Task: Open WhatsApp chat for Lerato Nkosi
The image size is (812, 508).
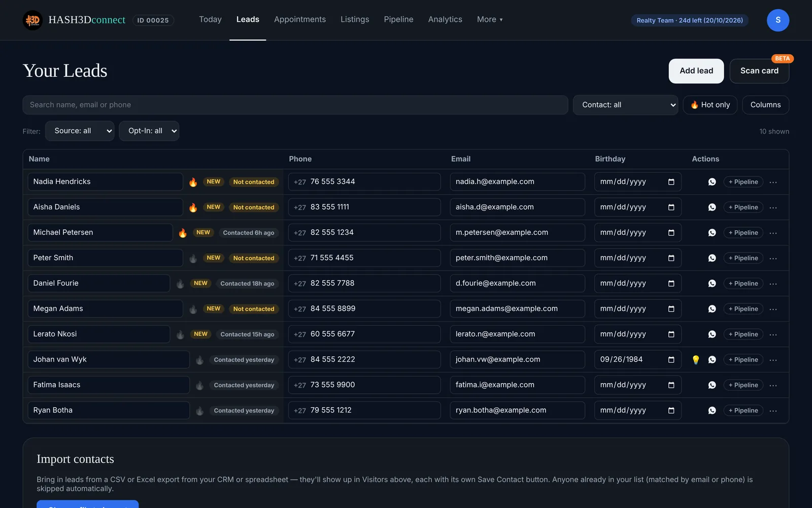Action: point(712,334)
